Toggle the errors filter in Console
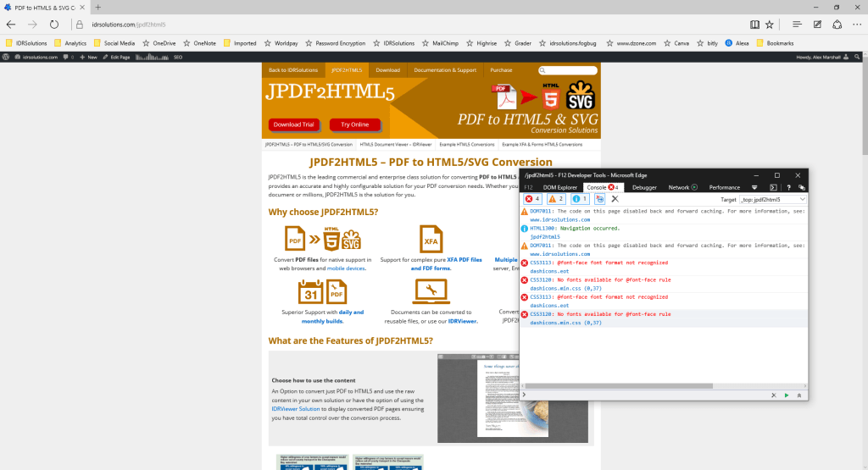 [532, 199]
